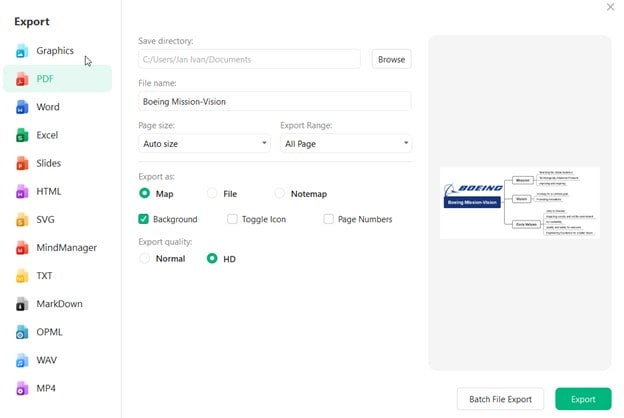Screen dimensions: 624x418
Task: Click the yellow TXT icon
Action: 22,276
